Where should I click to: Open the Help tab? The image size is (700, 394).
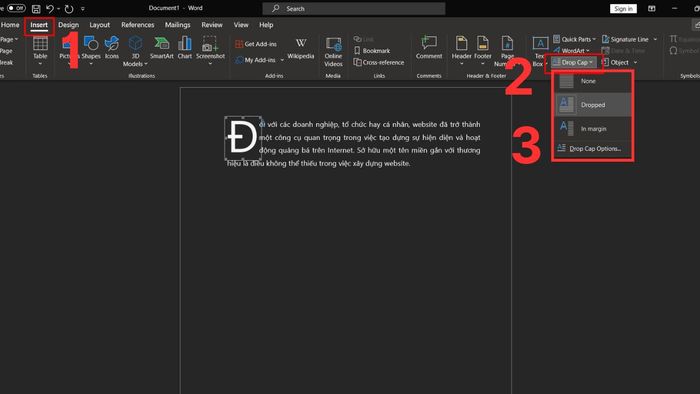pos(266,25)
